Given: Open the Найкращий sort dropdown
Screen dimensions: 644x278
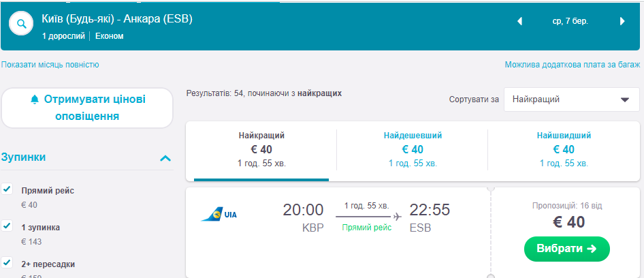Looking at the screenshot, I should pos(571,99).
